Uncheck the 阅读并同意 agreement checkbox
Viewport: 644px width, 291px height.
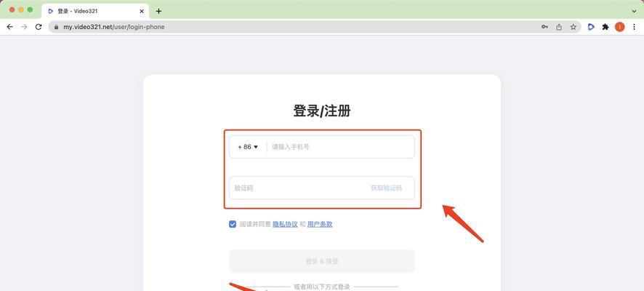tap(233, 224)
